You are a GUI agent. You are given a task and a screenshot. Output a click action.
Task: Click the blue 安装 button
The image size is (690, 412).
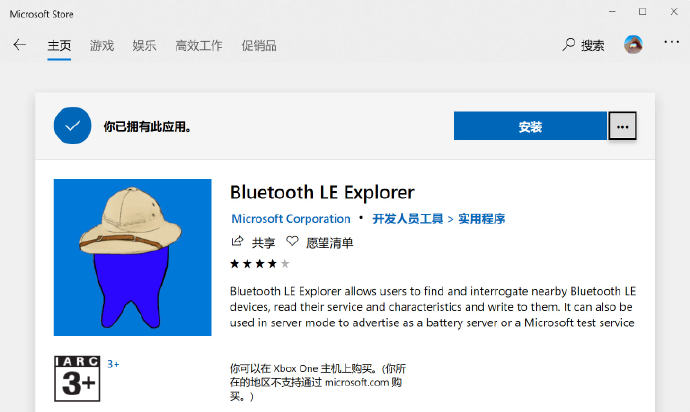coord(530,126)
